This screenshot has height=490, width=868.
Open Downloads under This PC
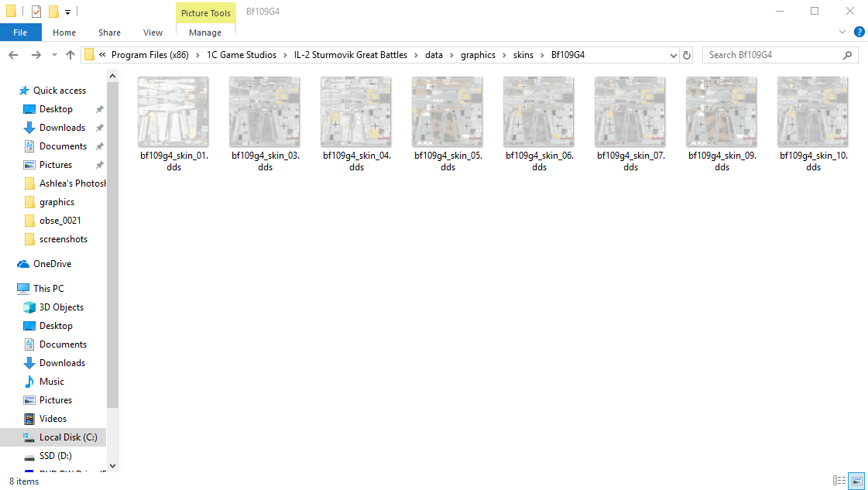tap(62, 362)
